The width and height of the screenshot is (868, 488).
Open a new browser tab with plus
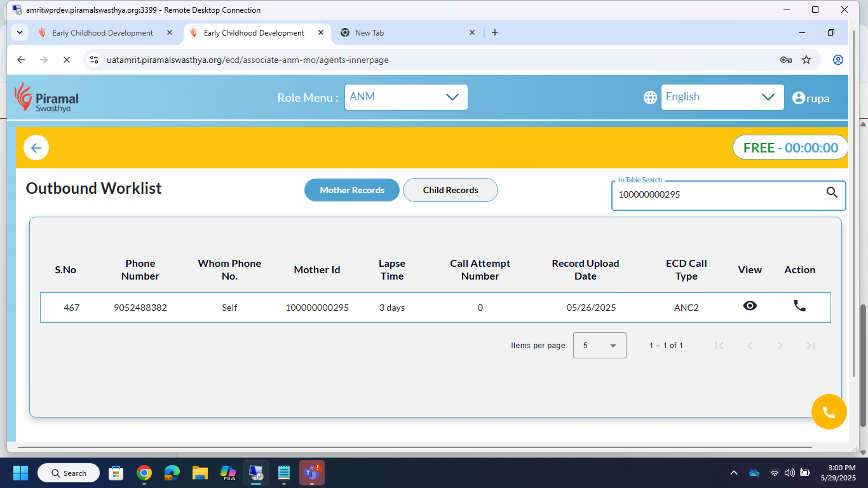(495, 32)
